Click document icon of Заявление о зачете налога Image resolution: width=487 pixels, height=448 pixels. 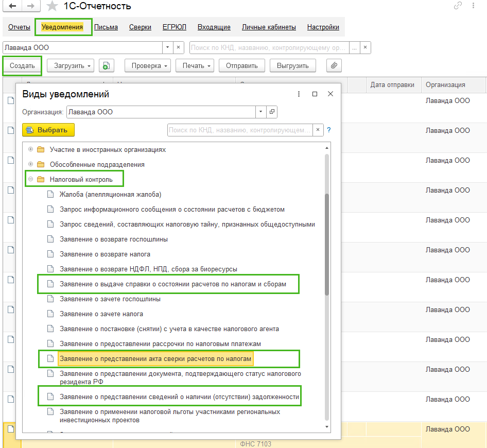pos(50,314)
